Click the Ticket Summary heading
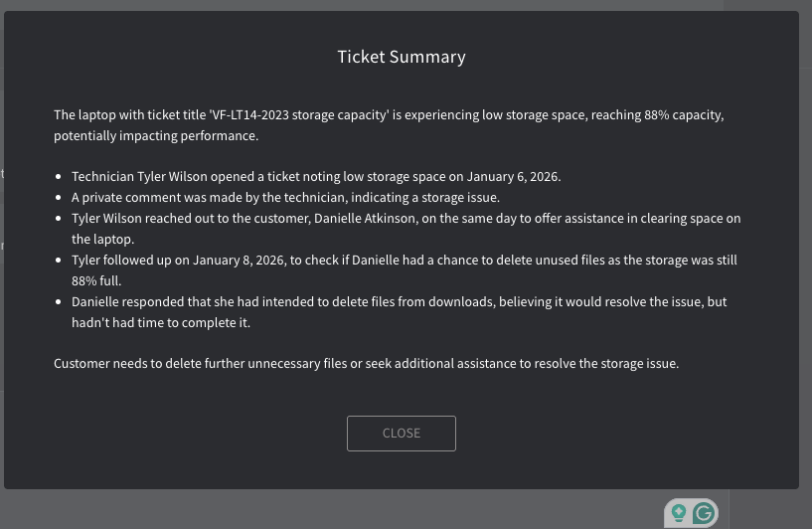The width and height of the screenshot is (812, 529). (402, 57)
